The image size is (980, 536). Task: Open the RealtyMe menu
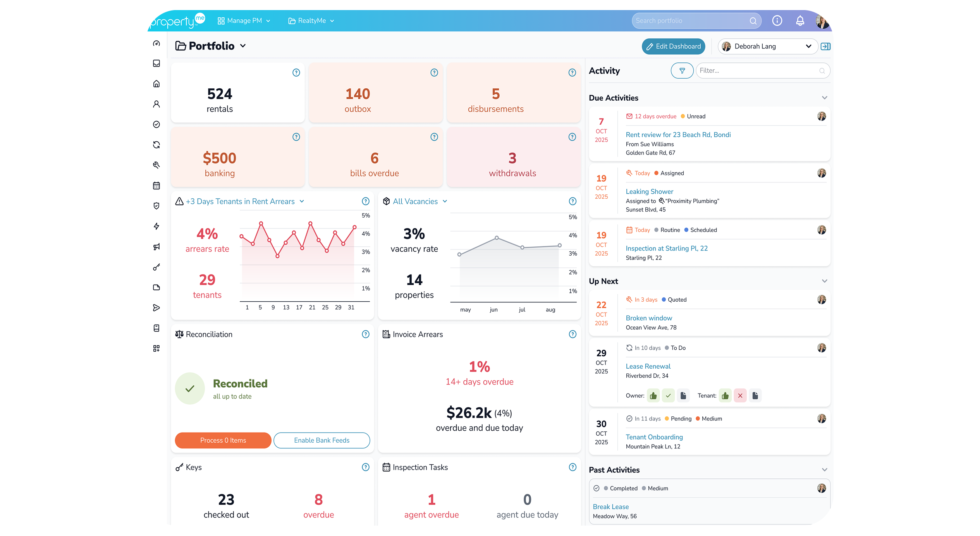(311, 21)
